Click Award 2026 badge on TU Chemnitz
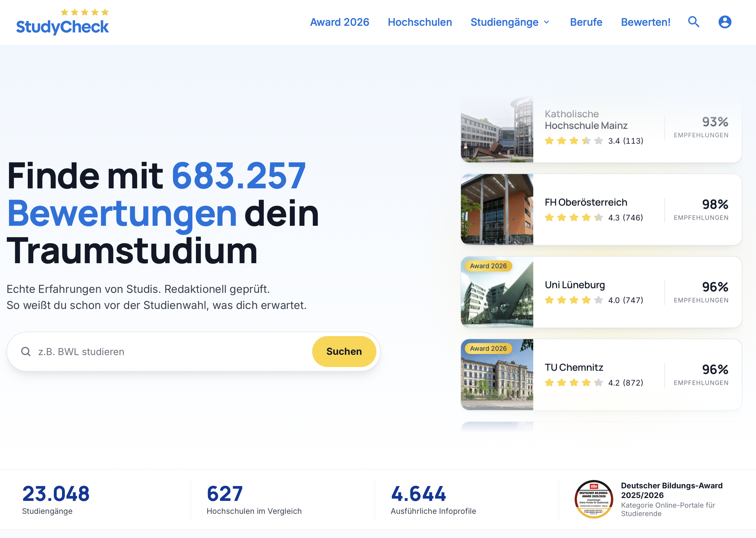Screen dimensions: 756x538 coord(488,349)
